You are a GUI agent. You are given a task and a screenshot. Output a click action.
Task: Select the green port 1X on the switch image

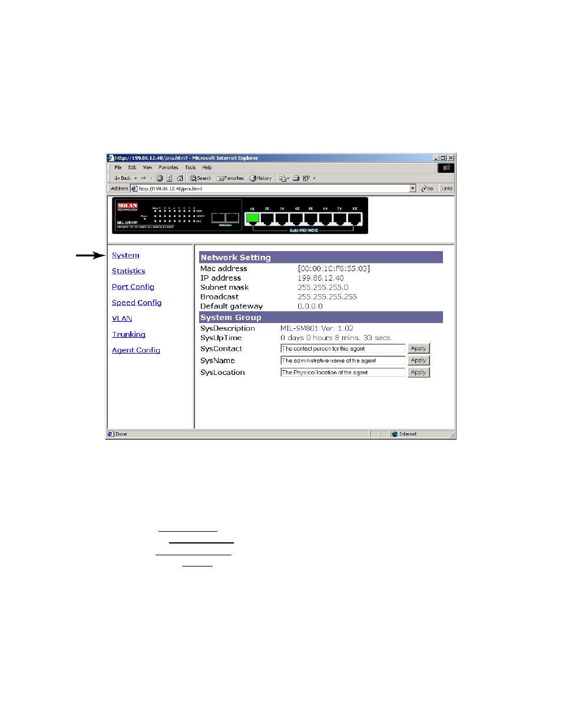[x=252, y=218]
